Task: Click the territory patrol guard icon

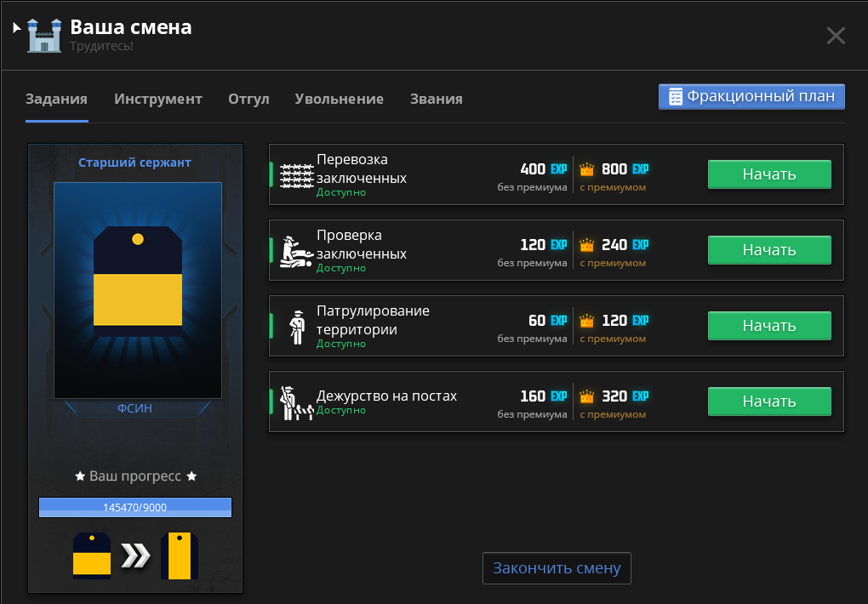Action: (297, 326)
